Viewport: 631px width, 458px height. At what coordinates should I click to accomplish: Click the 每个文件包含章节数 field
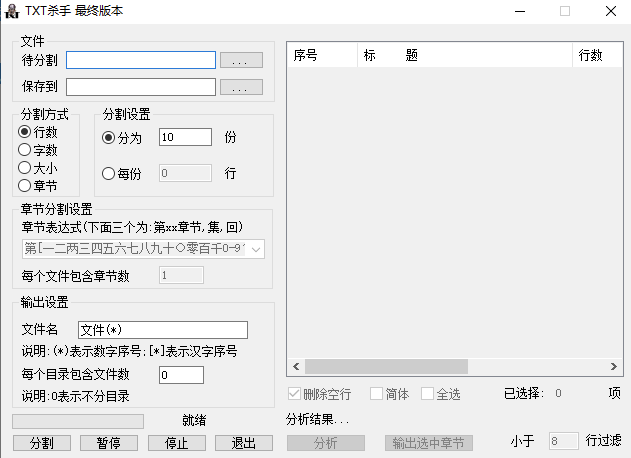[181, 275]
